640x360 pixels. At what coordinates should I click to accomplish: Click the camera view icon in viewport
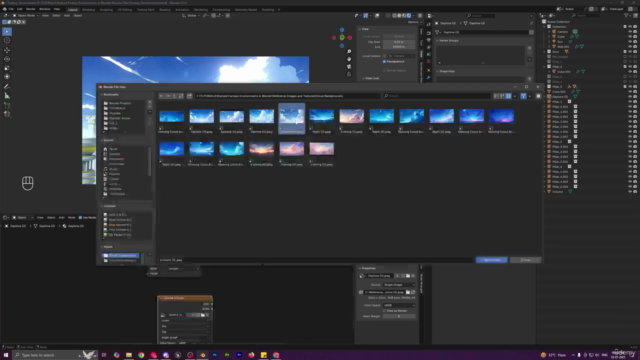click(x=349, y=67)
